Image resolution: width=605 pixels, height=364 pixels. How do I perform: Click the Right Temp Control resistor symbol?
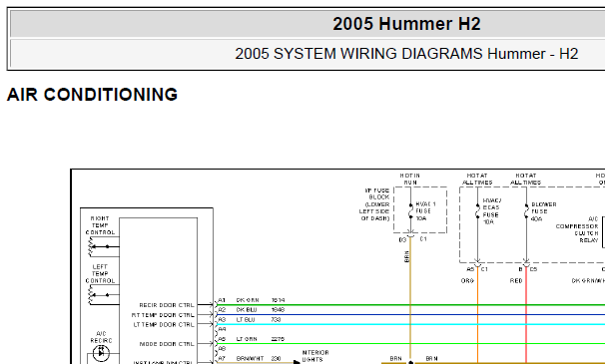tap(92, 246)
